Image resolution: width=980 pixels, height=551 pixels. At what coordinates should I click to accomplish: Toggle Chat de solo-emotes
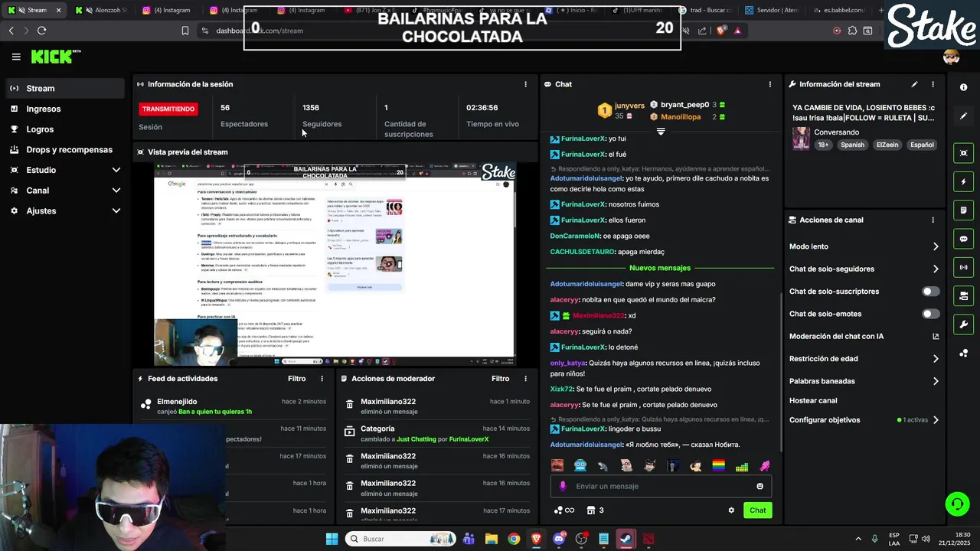[930, 314]
